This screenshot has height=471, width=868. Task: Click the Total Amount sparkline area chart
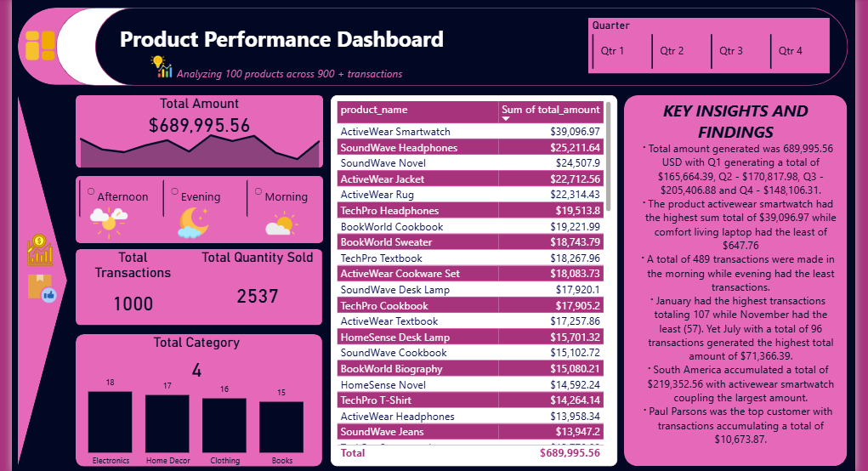[200, 151]
